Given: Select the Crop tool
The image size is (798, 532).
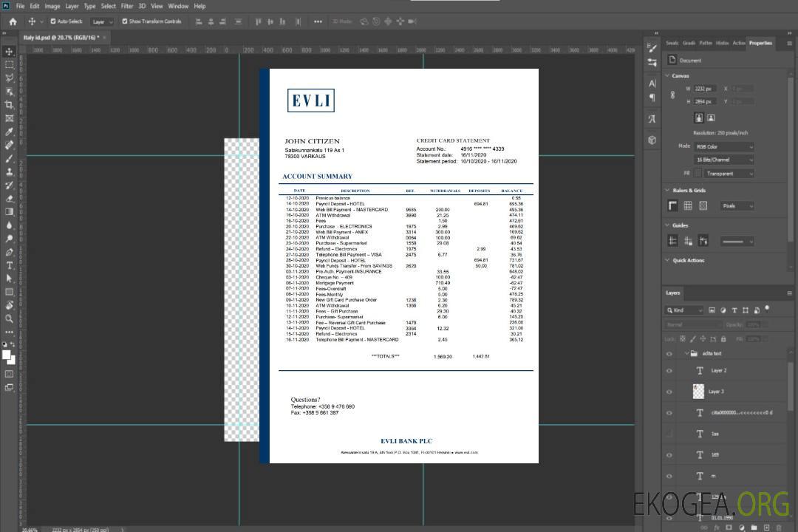Looking at the screenshot, I should 9,105.
